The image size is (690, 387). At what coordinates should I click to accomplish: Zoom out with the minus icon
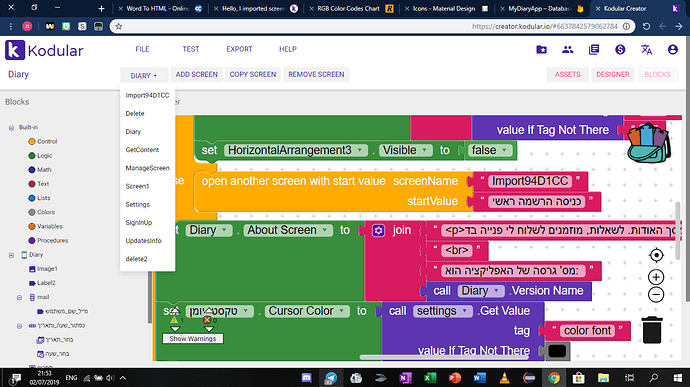[656, 295]
